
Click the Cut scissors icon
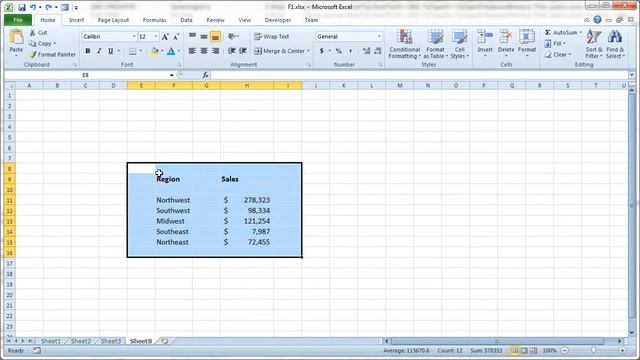click(32, 32)
